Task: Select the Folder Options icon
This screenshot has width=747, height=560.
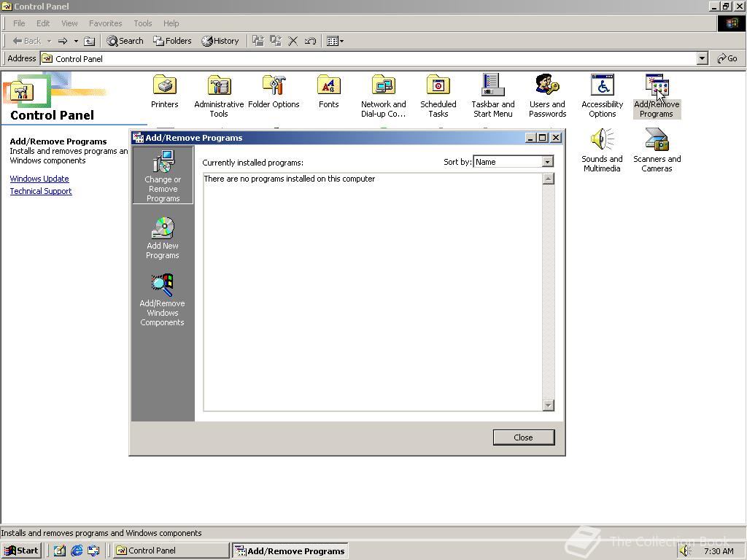Action: coord(274,91)
